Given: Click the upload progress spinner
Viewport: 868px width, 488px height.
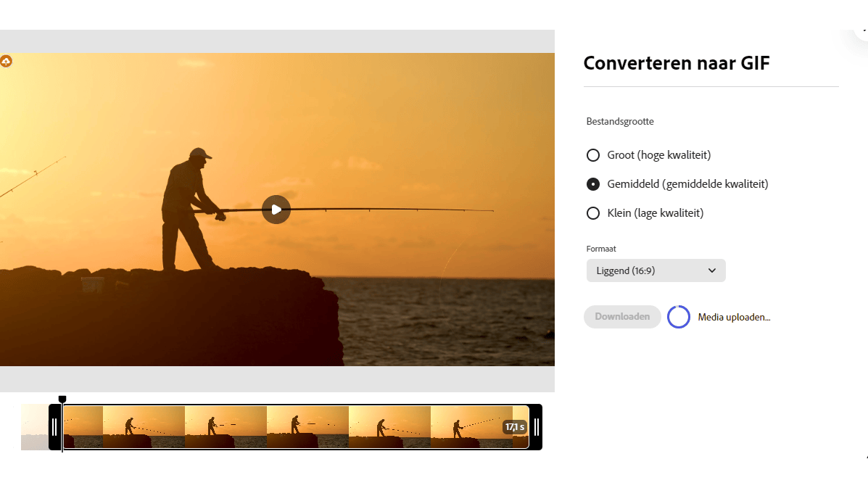Looking at the screenshot, I should (x=679, y=317).
